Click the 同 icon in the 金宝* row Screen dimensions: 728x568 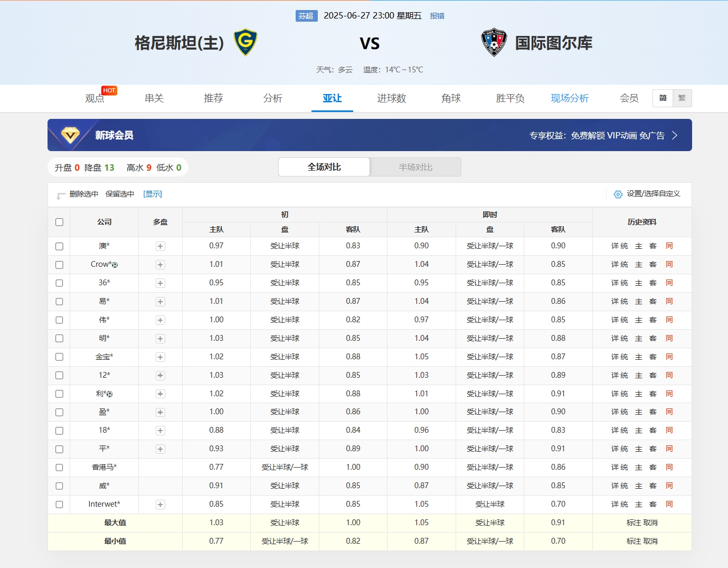point(669,357)
